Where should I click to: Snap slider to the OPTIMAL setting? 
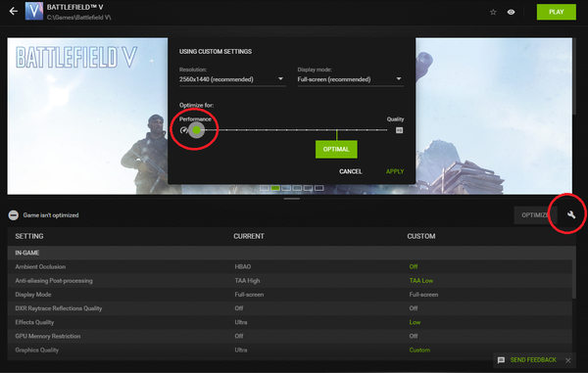click(336, 150)
